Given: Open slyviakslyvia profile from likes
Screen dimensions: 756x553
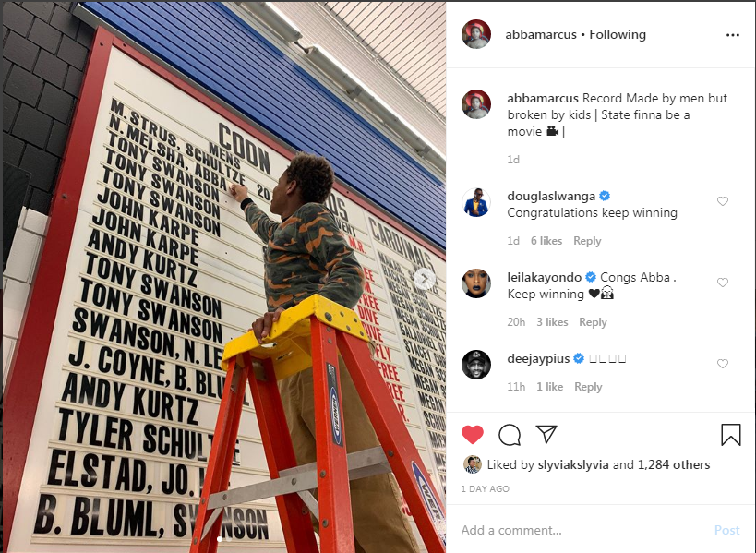Looking at the screenshot, I should click(x=573, y=464).
